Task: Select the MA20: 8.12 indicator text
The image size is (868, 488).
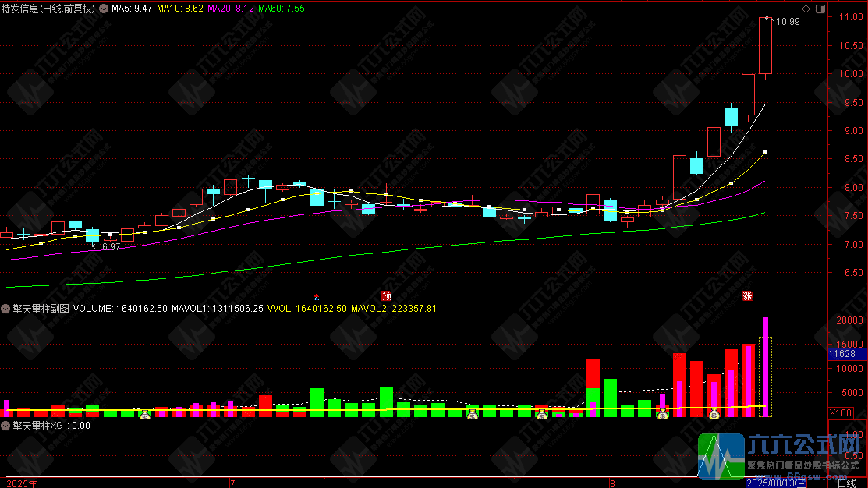Action: coord(231,9)
